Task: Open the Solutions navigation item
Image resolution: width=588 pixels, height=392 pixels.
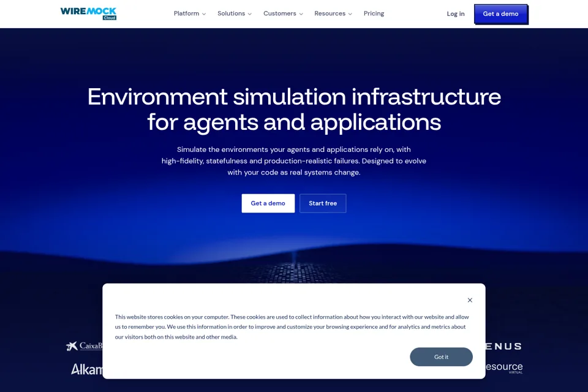Action: point(231,13)
